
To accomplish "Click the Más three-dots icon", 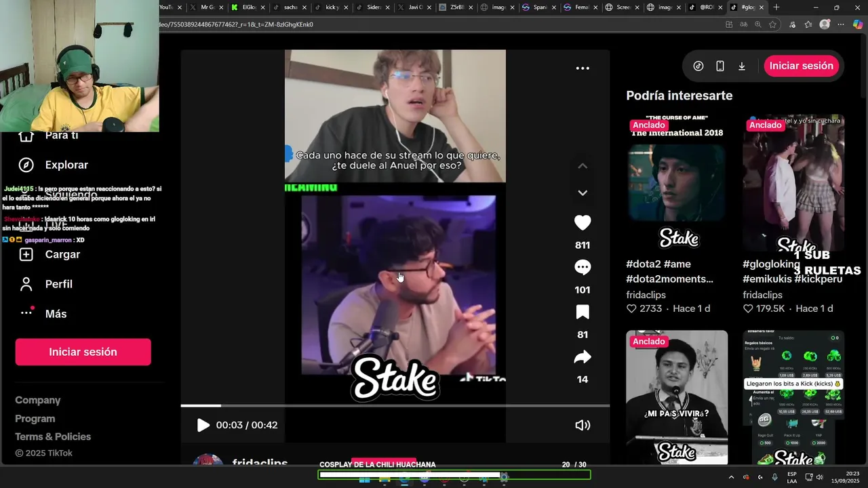I will [x=26, y=312].
